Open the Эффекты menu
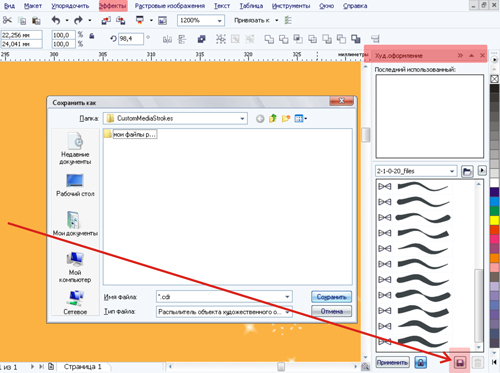500x373 pixels. pyautogui.click(x=113, y=6)
